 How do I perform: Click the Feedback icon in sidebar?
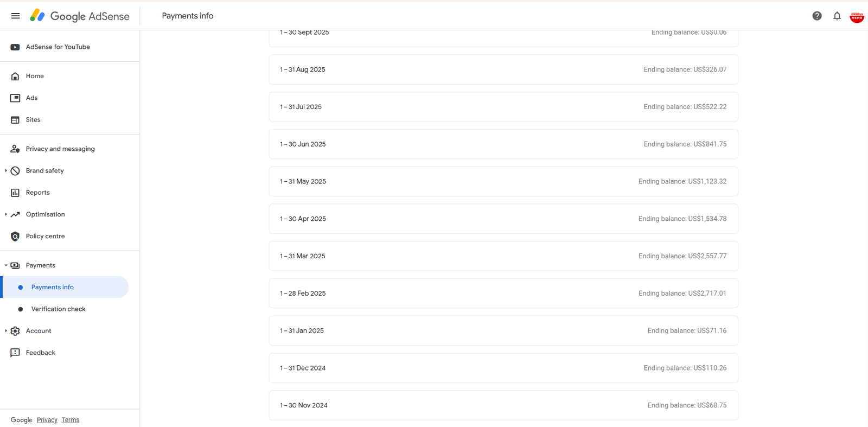click(15, 353)
